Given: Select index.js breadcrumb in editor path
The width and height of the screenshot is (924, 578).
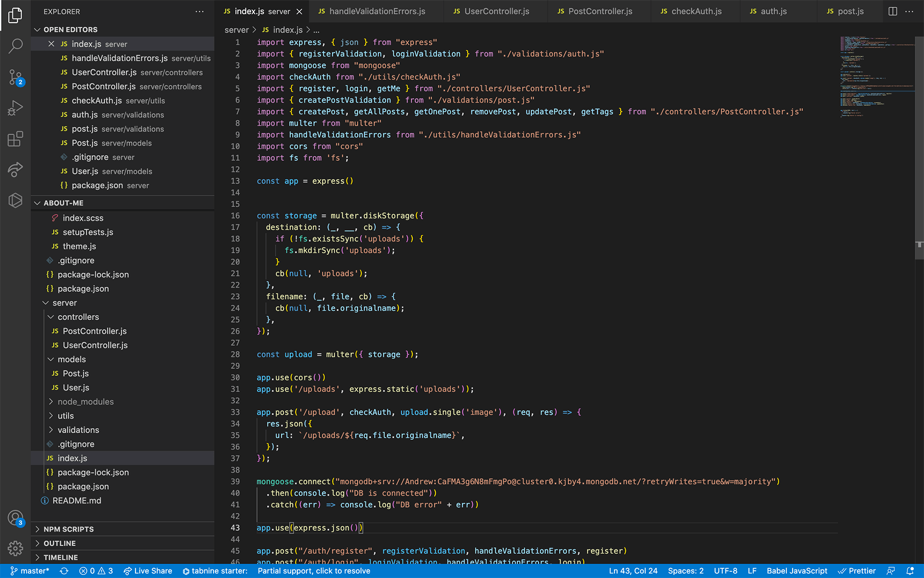Looking at the screenshot, I should (282, 30).
